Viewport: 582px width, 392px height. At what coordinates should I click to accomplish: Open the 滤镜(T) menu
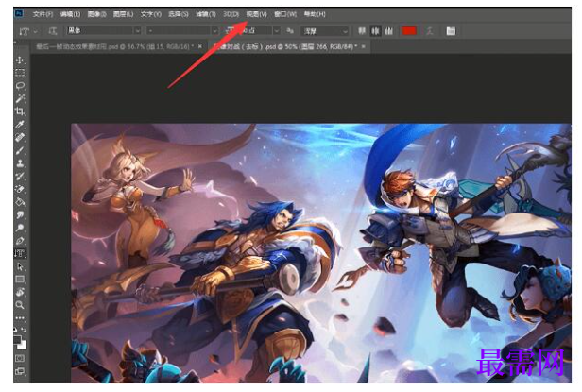click(x=206, y=14)
